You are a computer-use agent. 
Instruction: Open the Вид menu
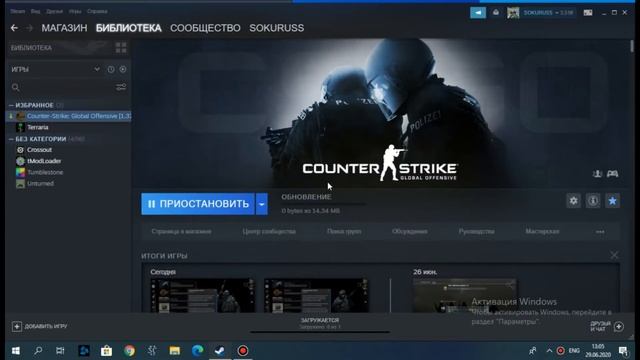36,11
